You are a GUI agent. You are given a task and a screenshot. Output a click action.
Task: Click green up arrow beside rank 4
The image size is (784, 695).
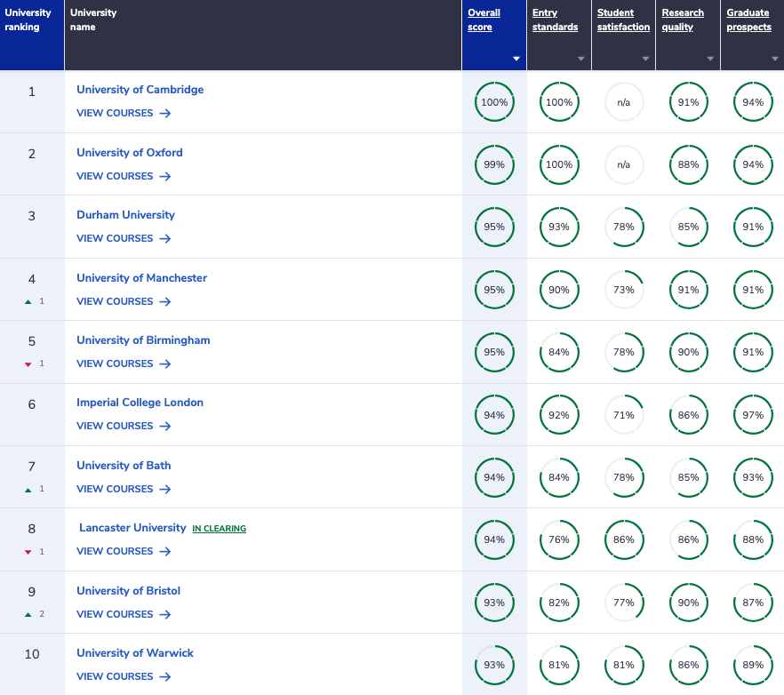pos(28,301)
